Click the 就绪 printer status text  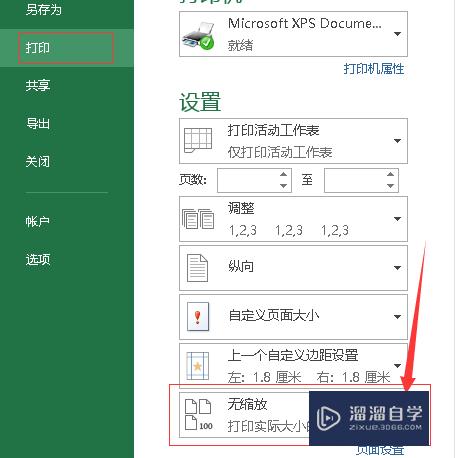(240, 45)
